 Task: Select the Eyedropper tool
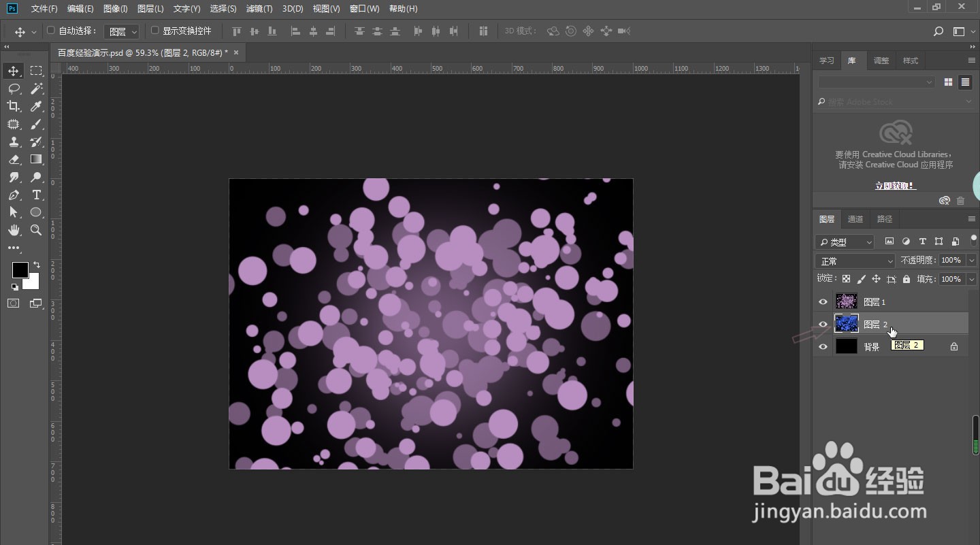click(36, 106)
